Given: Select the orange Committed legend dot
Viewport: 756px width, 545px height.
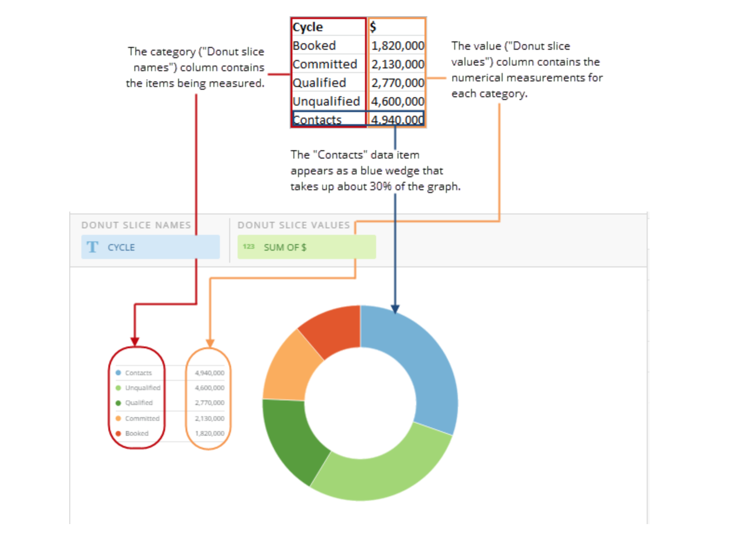Looking at the screenshot, I should [x=118, y=419].
